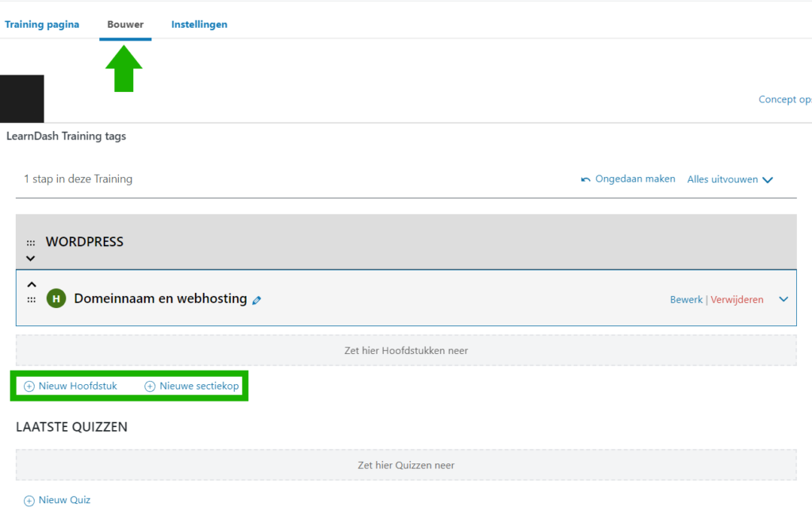Move WORDPRESS section down with chevron arrow
The image size is (812, 519).
click(31, 258)
